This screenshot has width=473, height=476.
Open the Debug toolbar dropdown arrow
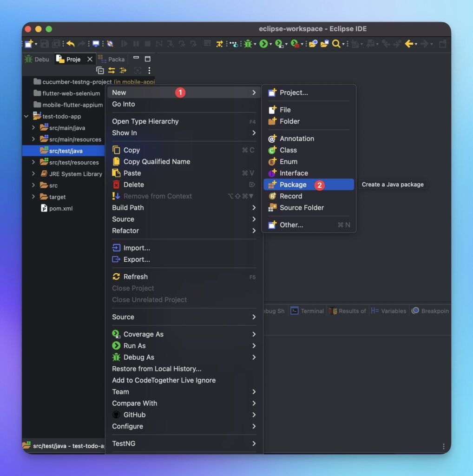(255, 44)
